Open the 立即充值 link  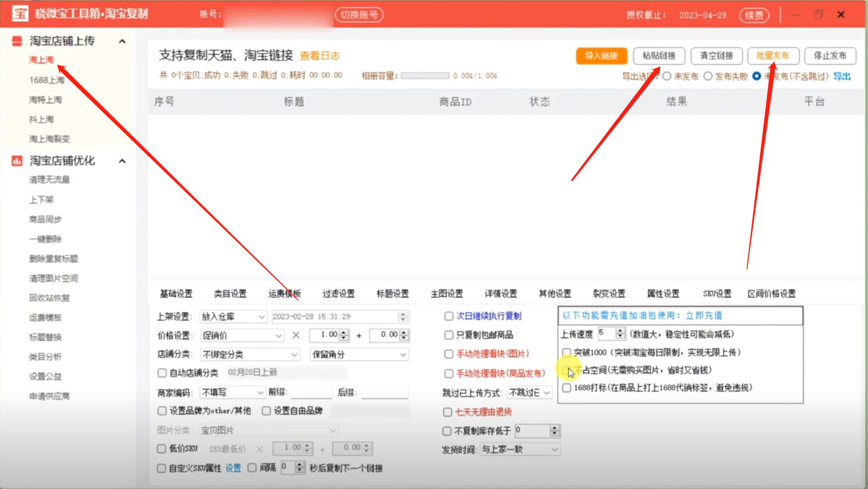[x=703, y=315]
